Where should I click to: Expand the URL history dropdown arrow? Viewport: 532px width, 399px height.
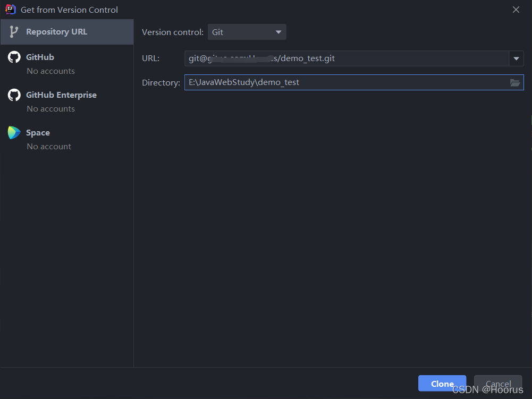pos(516,58)
